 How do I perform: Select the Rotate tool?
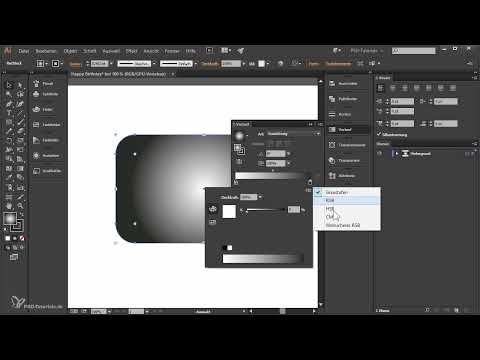9,141
